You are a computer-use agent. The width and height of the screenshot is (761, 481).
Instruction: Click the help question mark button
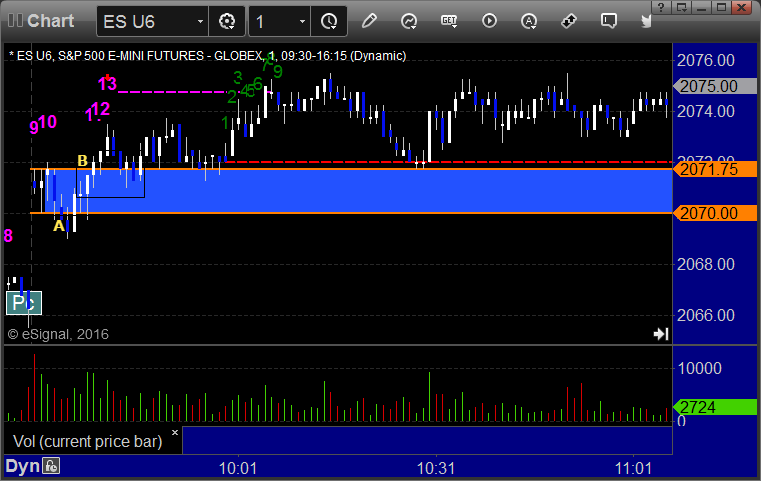[661, 7]
